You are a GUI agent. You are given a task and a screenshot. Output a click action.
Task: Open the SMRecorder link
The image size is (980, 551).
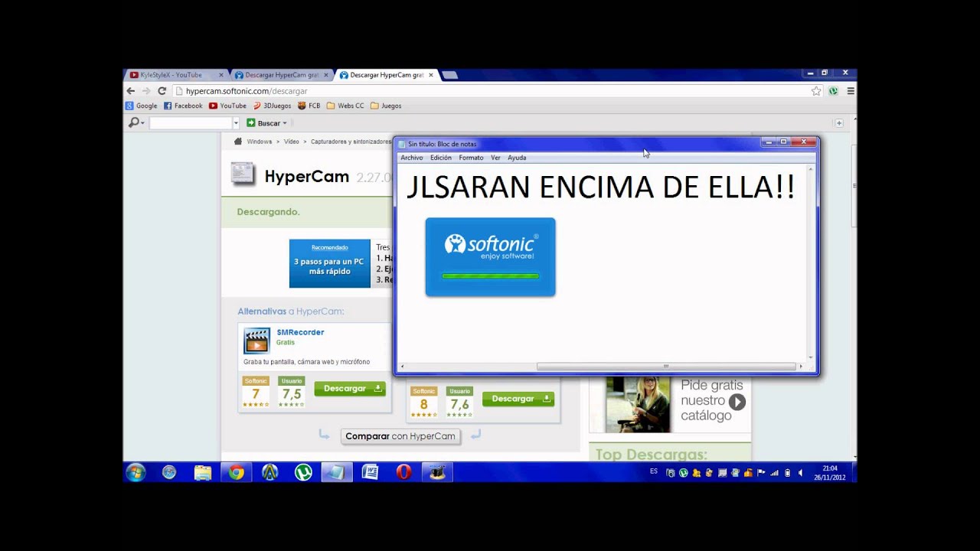(300, 332)
